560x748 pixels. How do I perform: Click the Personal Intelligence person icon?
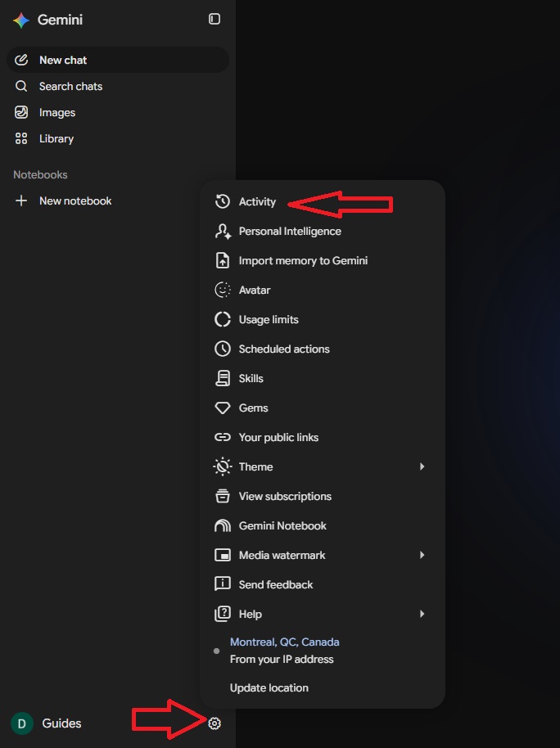point(223,232)
